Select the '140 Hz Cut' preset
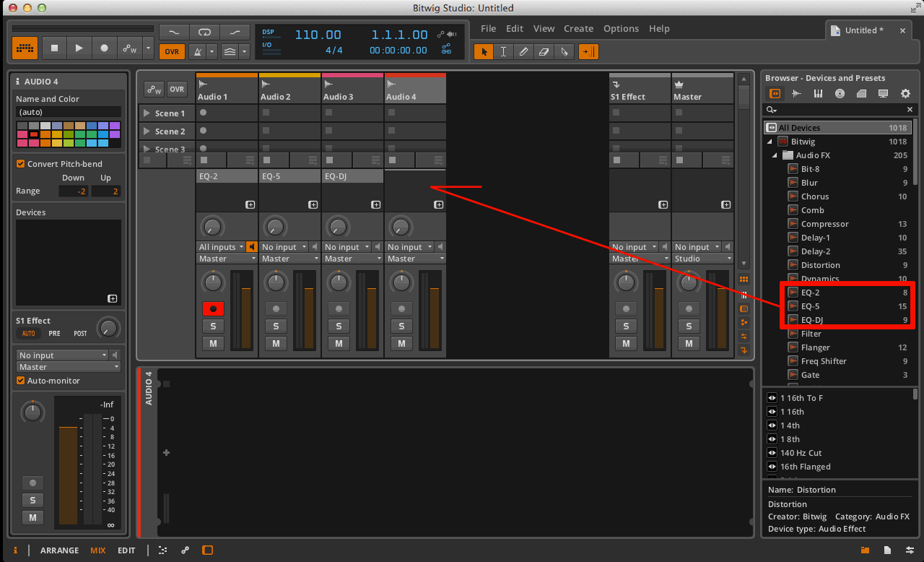Viewport: 924px width, 562px height. coord(801,453)
